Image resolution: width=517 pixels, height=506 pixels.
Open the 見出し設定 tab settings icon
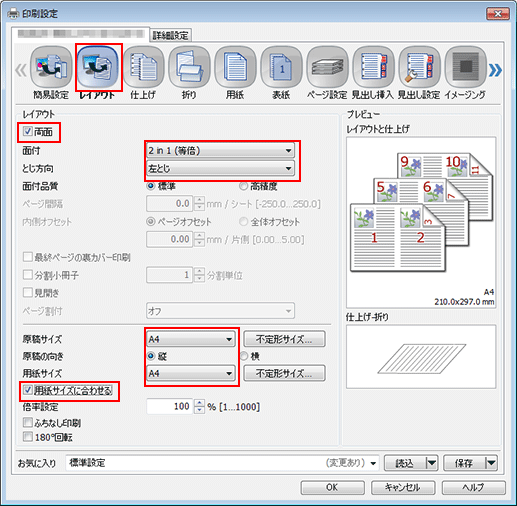[x=419, y=67]
